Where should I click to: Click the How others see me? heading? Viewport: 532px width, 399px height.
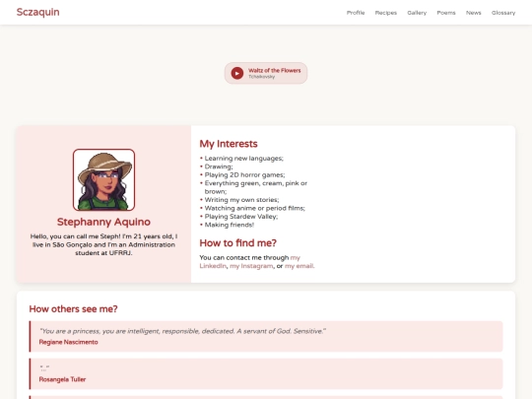coord(73,309)
